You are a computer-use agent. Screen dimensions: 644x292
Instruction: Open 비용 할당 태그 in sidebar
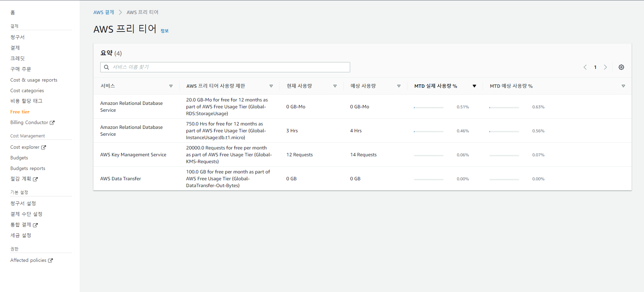point(26,101)
